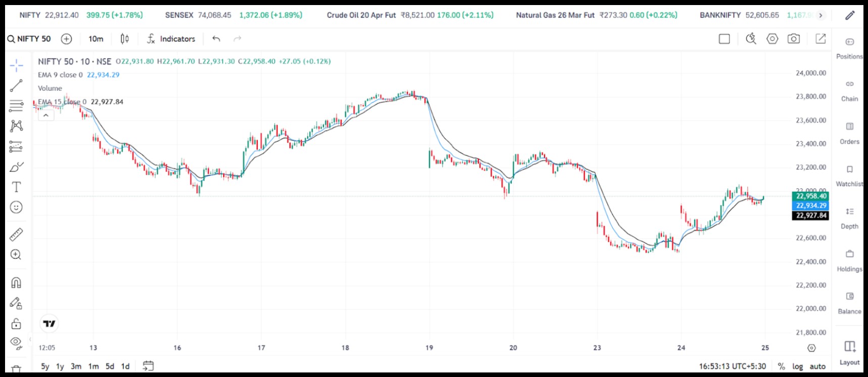
Task: Click the Volume indicator legend
Action: [x=50, y=88]
